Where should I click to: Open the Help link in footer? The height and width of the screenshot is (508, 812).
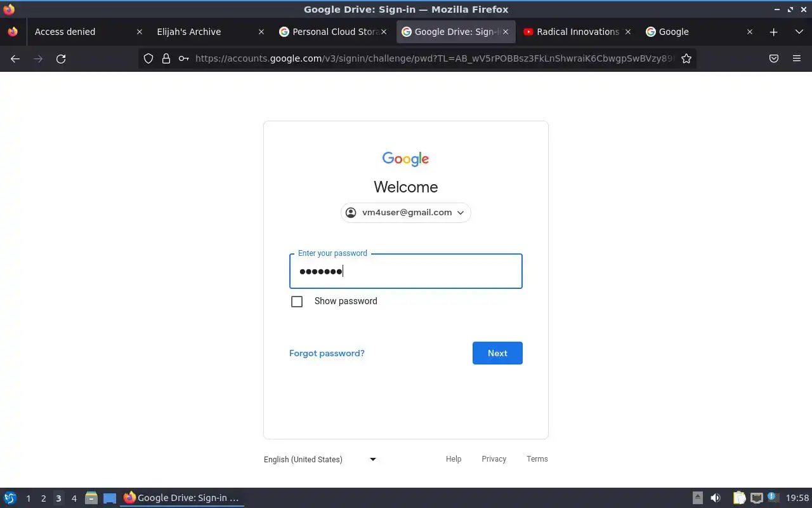454,459
